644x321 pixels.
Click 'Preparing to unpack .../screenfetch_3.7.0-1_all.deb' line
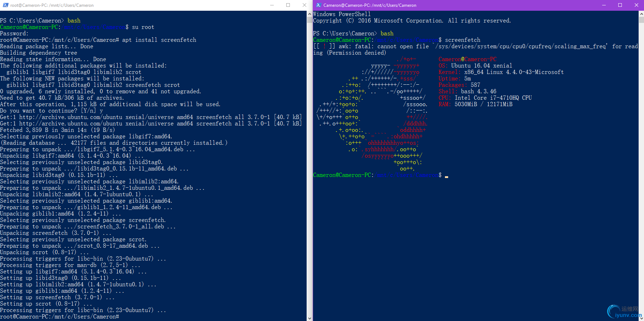[88, 227]
